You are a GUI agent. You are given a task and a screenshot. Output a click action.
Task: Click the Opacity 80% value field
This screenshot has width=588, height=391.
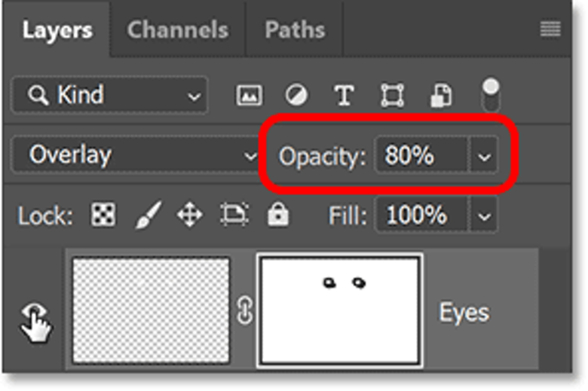pyautogui.click(x=422, y=156)
